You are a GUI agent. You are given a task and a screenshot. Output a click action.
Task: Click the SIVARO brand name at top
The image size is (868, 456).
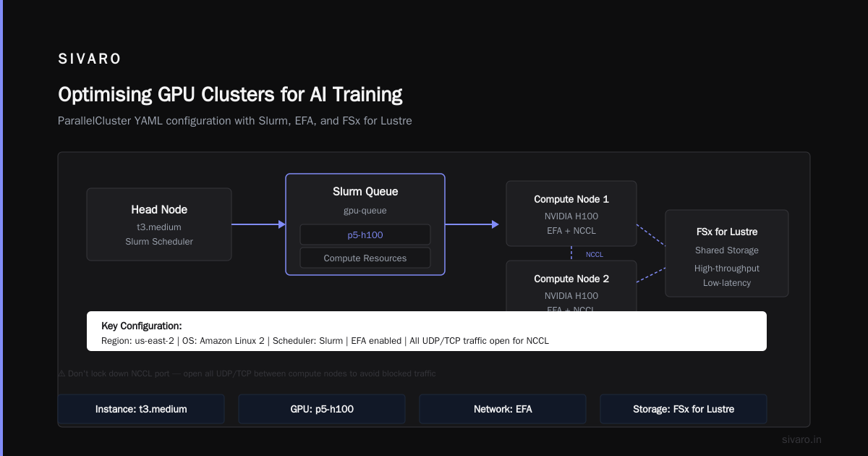pos(90,59)
